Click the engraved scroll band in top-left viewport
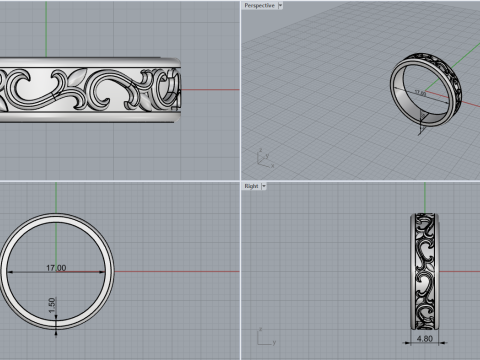Screen dimensions: 480x360 [90, 90]
